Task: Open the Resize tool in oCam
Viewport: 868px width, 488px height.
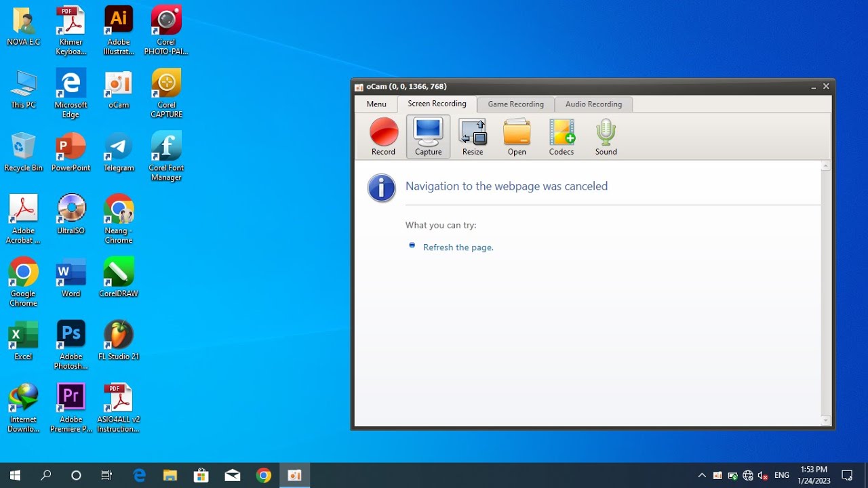Action: click(x=473, y=137)
